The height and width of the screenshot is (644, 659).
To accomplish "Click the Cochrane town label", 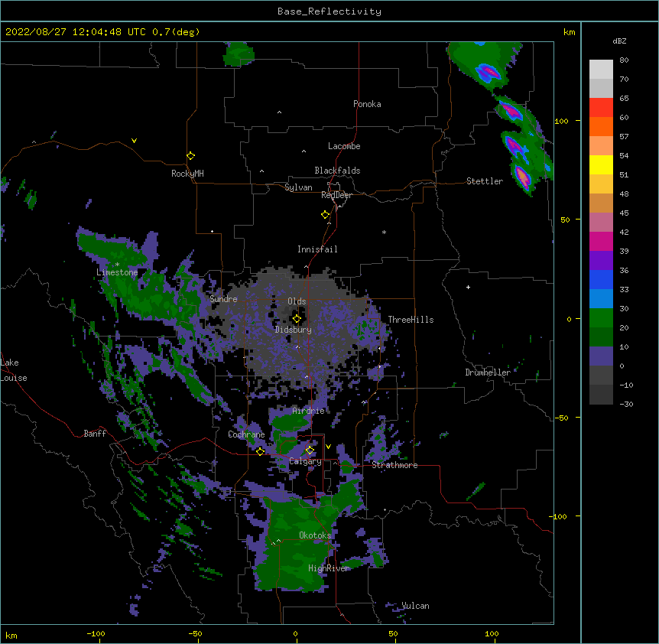I will 246,434.
